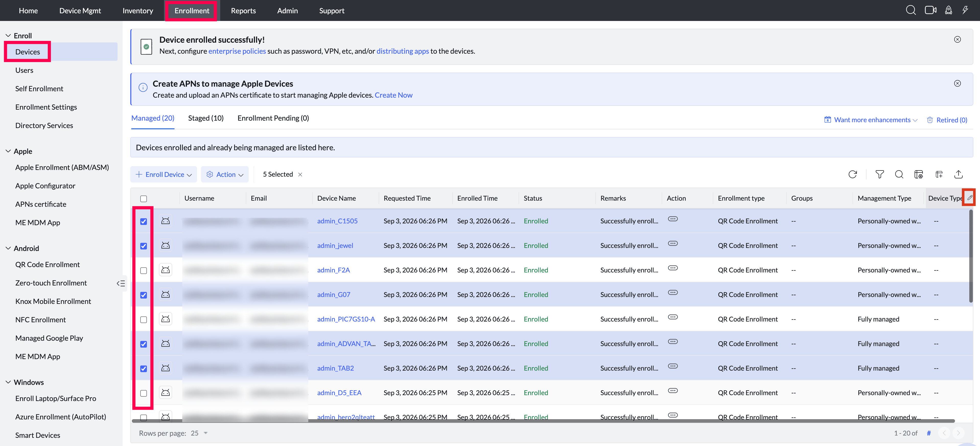This screenshot has height=446, width=980.
Task: Open the edit columns pencil icon
Action: 969,198
